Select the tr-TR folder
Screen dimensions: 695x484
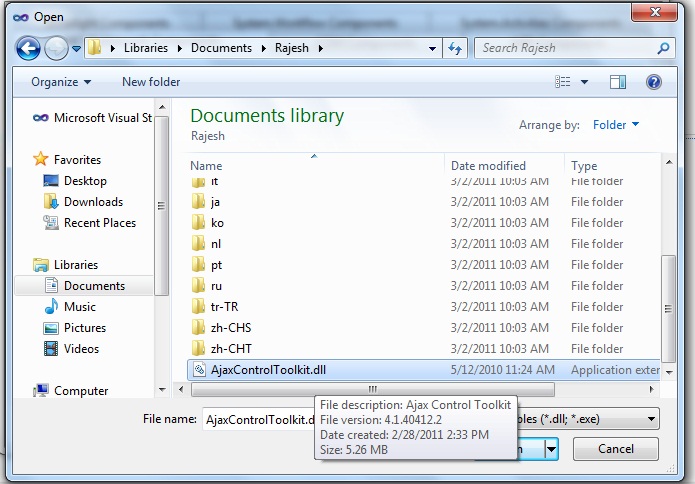tap(423, 307)
